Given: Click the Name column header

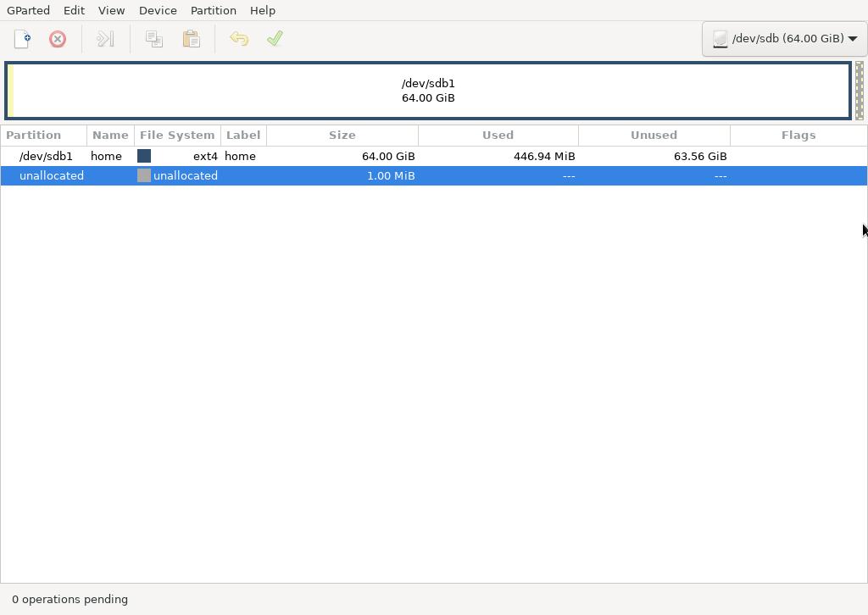Looking at the screenshot, I should click(110, 136).
